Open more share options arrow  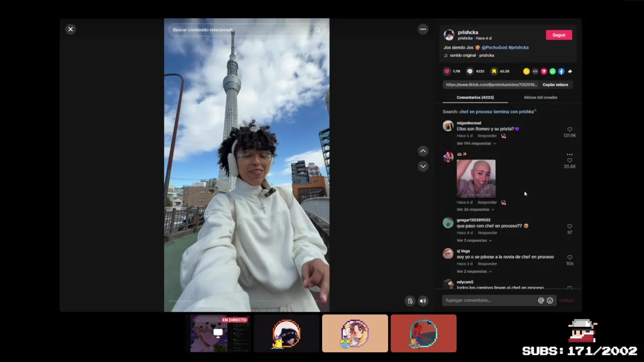tap(570, 71)
